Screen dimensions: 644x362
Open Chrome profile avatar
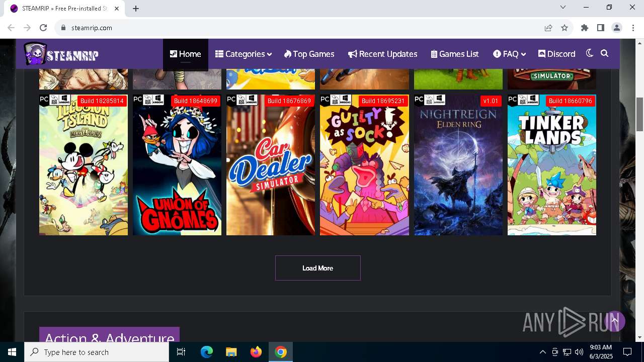click(617, 28)
